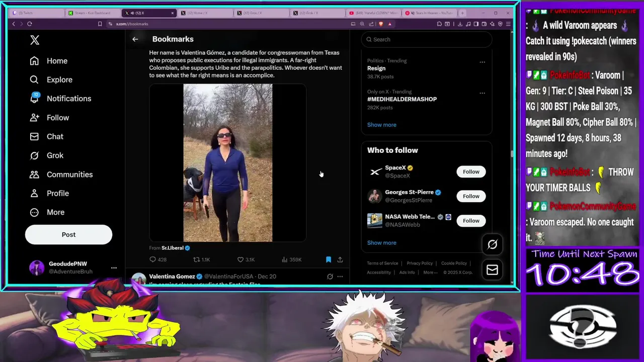Viewport: 644px width, 362px height.
Task: Show more Who to follow suggestions
Action: [x=381, y=243]
